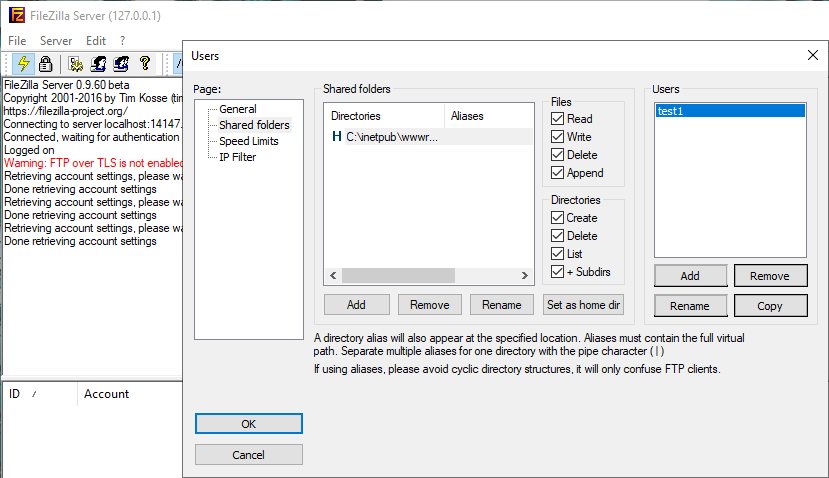Click Remove in the Users panel
Viewport: 829px width, 478px height.
[770, 275]
